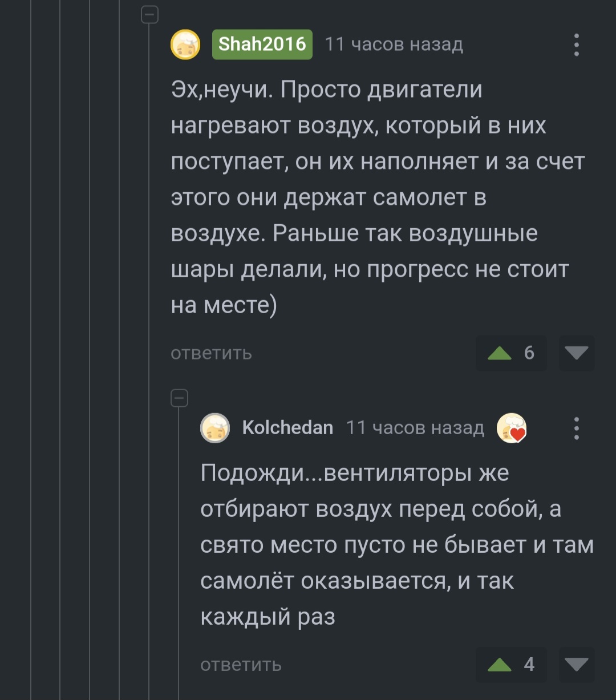Downvote Shah2016's comment

pyautogui.click(x=577, y=354)
